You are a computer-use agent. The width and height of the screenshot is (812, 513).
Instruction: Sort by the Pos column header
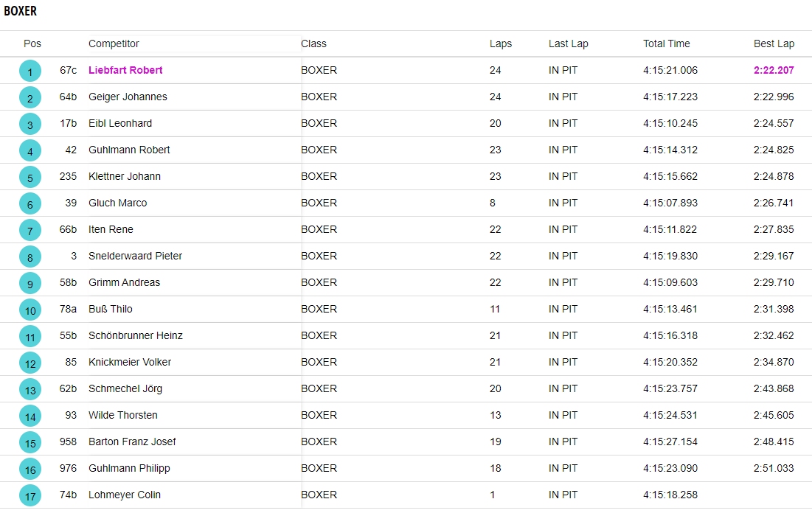[32, 43]
